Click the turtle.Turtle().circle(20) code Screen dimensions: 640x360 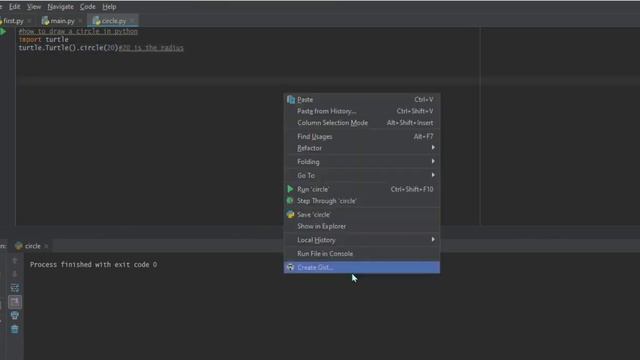pos(68,48)
